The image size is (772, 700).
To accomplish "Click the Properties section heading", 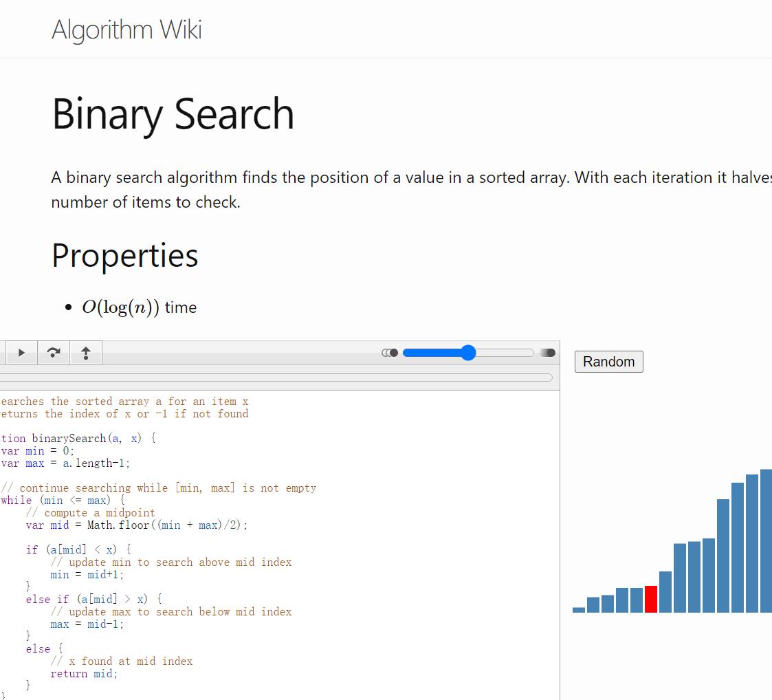I will 125,255.
